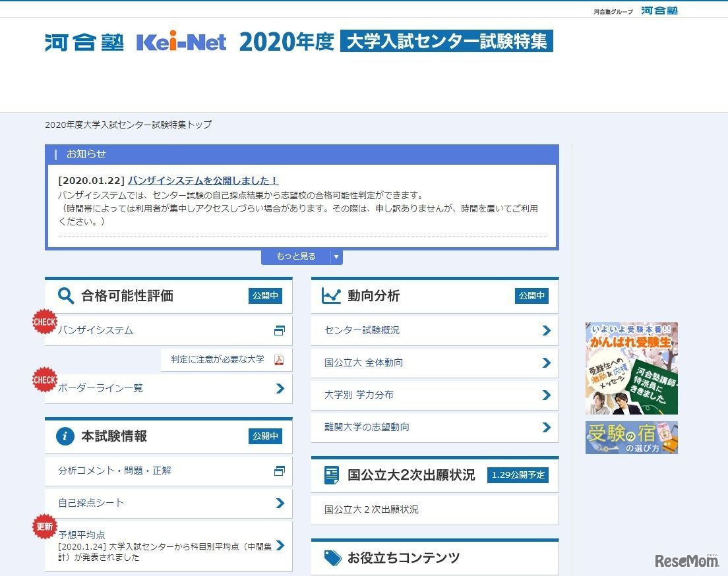Screen dimensions: 728x576
Task: Open the PDF icon for 判定に注意が必要な大学
Action: 277,360
